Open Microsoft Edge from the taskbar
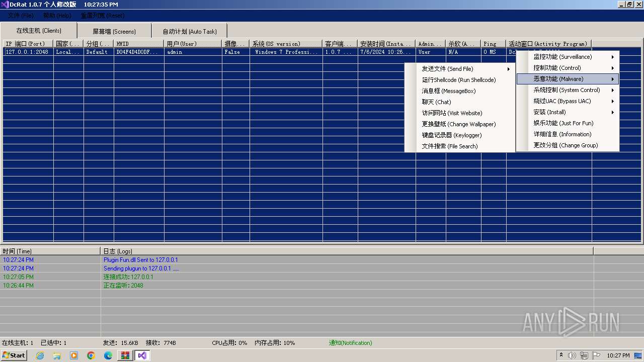The image size is (644, 362). [108, 355]
